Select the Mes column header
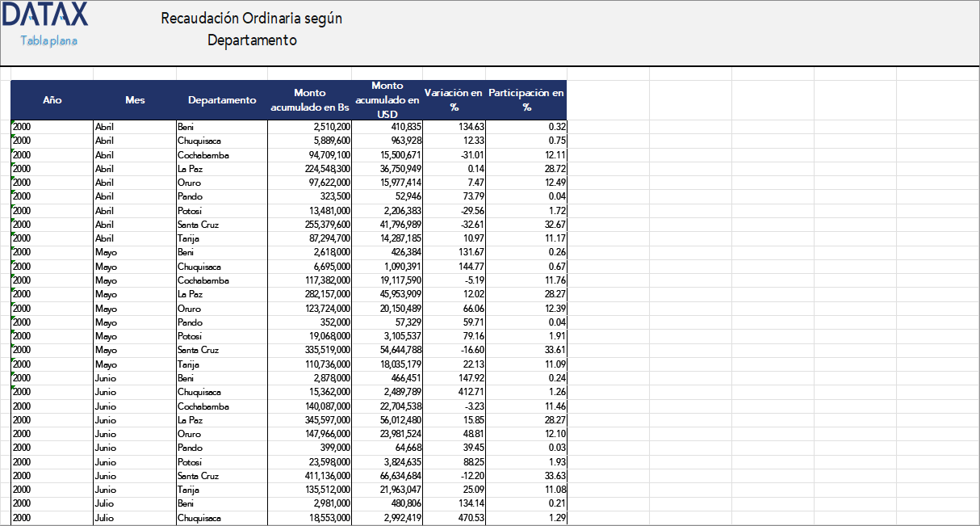The width and height of the screenshot is (980, 526). [x=135, y=100]
